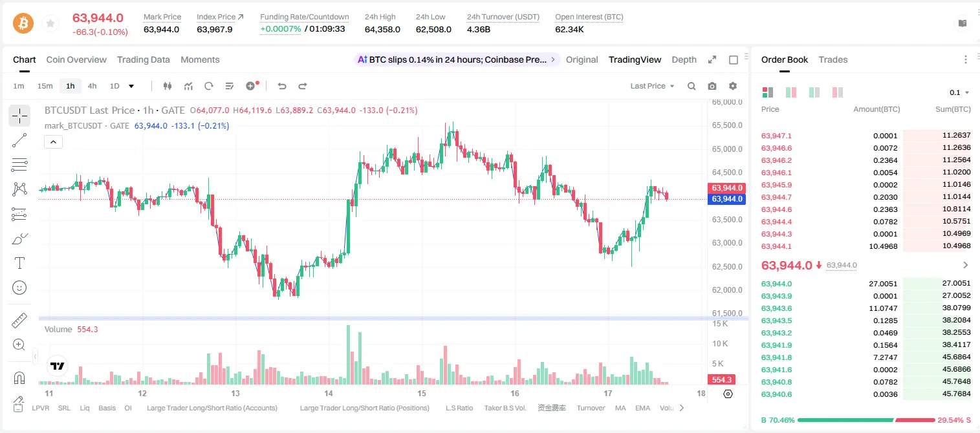Search symbols using the magnifier icon
Screen dimensions: 980x433
tap(691, 86)
